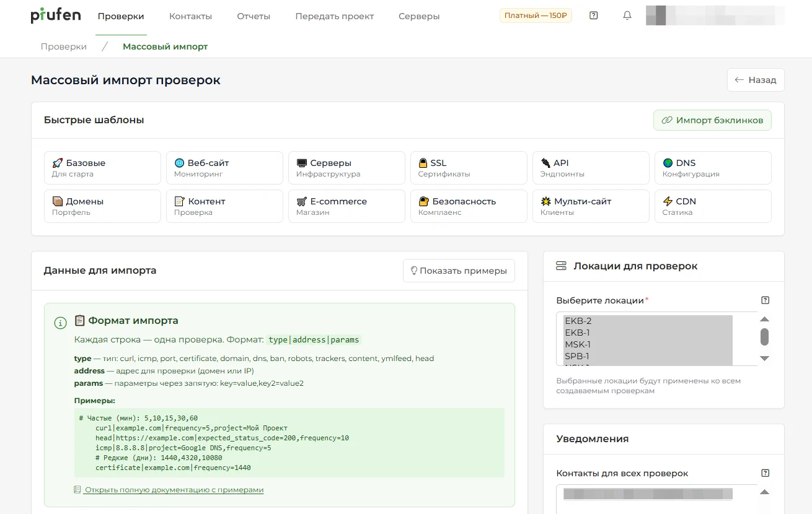The image size is (812, 514).
Task: Choose the E-commerce Магазин template
Action: (x=346, y=206)
